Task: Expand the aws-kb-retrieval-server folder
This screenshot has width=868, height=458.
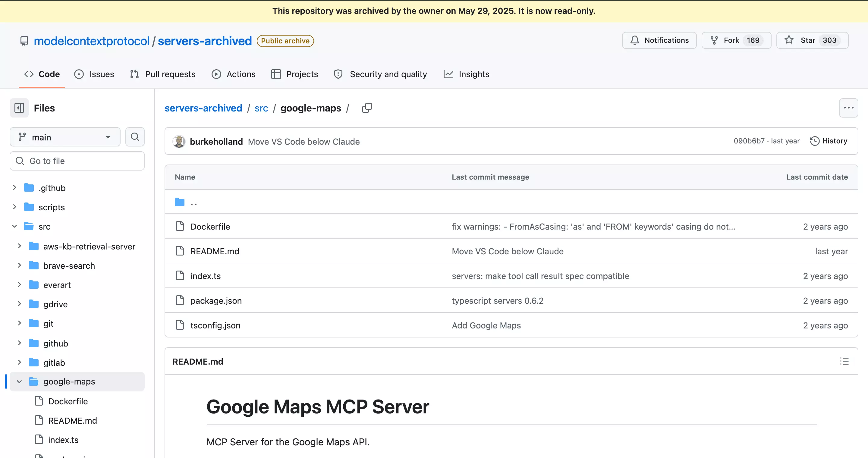Action: coord(19,246)
